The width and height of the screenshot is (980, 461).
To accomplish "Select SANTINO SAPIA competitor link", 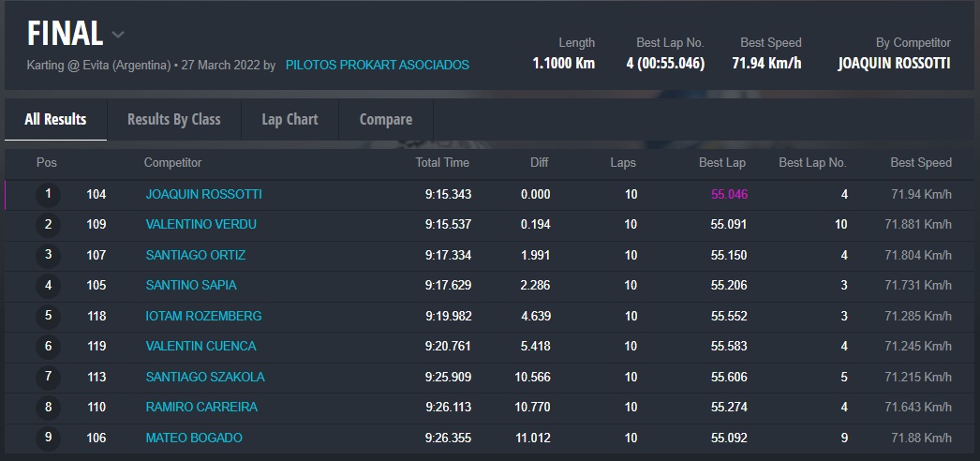I will 190,285.
